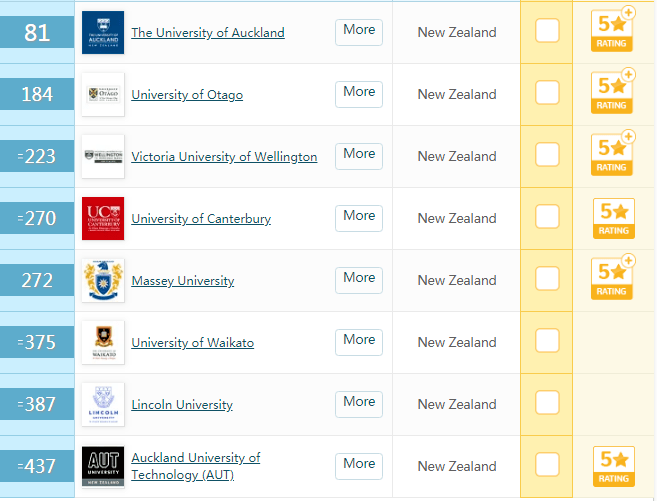Click the AUT black logo
The width and height of the screenshot is (657, 501).
103,466
